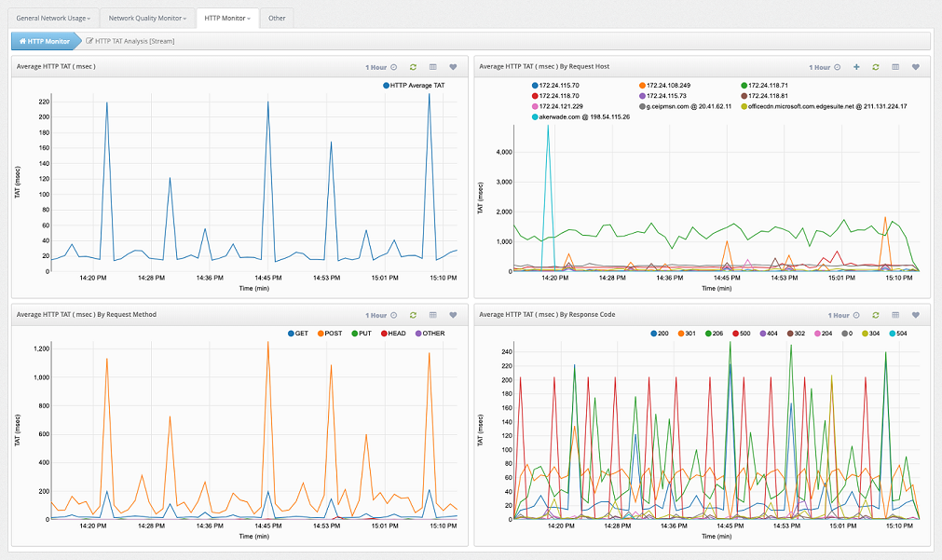Refresh the By Request Host chart
Screen dimensions: 942x560
click(x=876, y=67)
